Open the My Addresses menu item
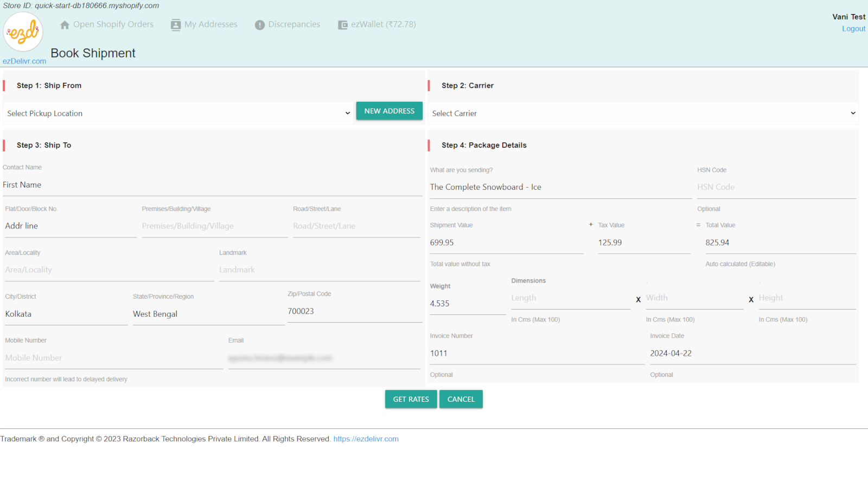868x488 pixels. (210, 24)
